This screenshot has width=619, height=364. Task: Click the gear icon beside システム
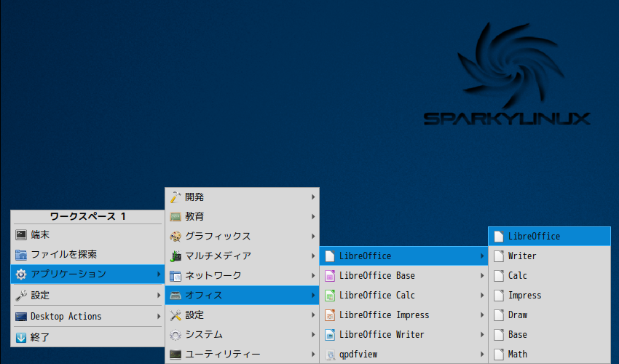pyautogui.click(x=176, y=335)
